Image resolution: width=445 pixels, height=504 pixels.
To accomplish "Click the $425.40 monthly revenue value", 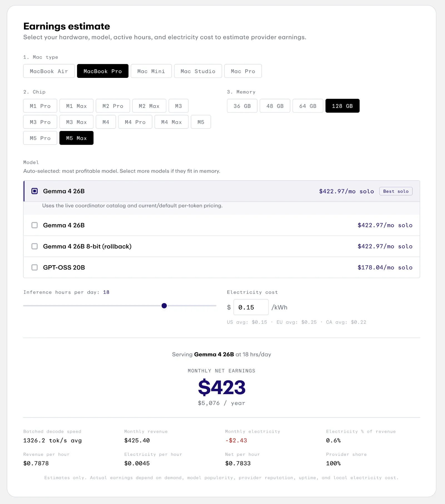I will click(x=137, y=441).
